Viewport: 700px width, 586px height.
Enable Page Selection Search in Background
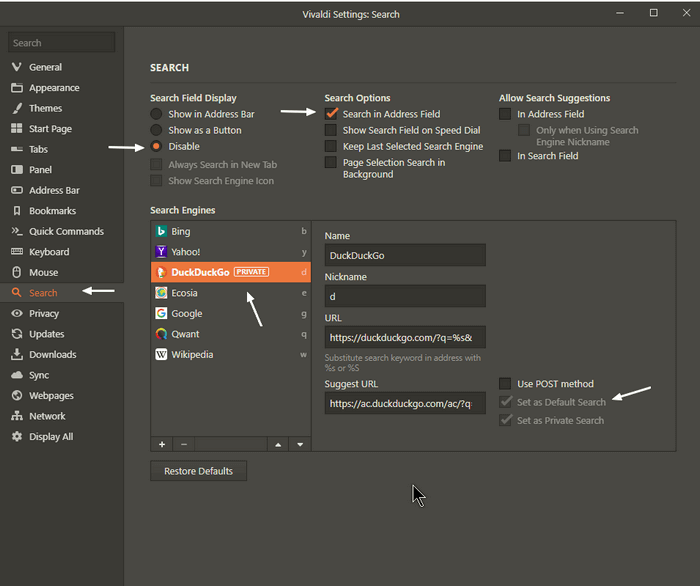tap(331, 162)
